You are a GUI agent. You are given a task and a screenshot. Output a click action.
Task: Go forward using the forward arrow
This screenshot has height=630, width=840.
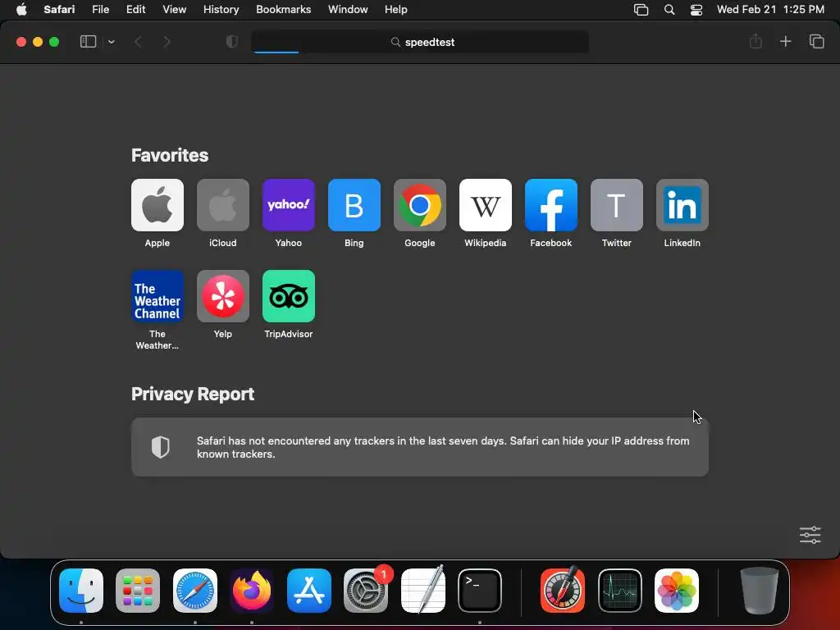[167, 42]
